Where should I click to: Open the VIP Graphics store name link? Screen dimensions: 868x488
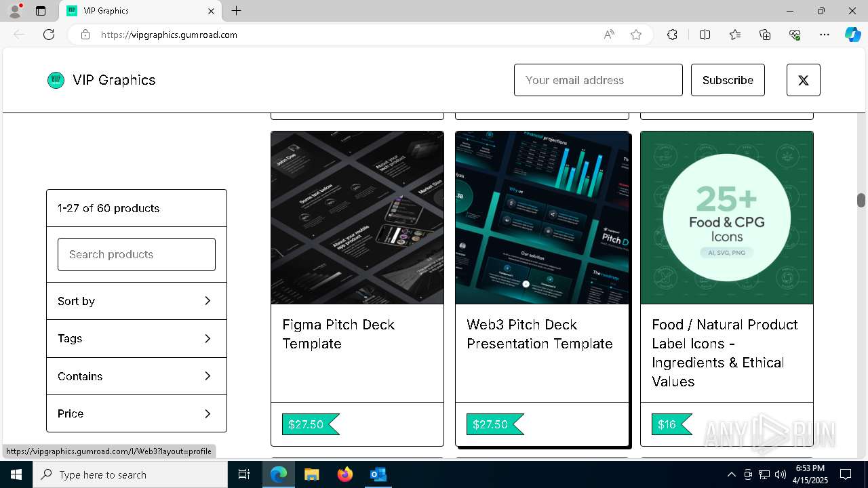[114, 80]
